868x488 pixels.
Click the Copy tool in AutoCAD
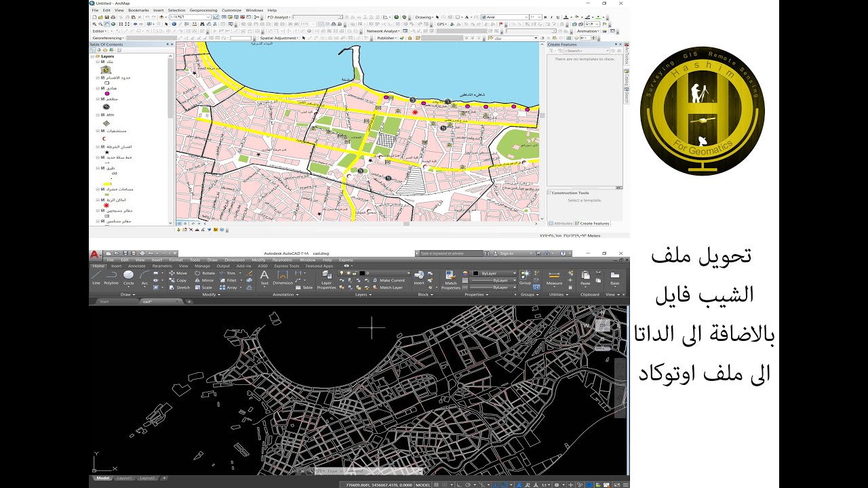(177, 280)
